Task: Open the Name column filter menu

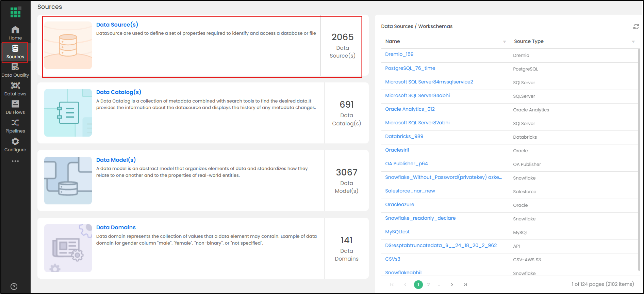Action: tap(505, 42)
